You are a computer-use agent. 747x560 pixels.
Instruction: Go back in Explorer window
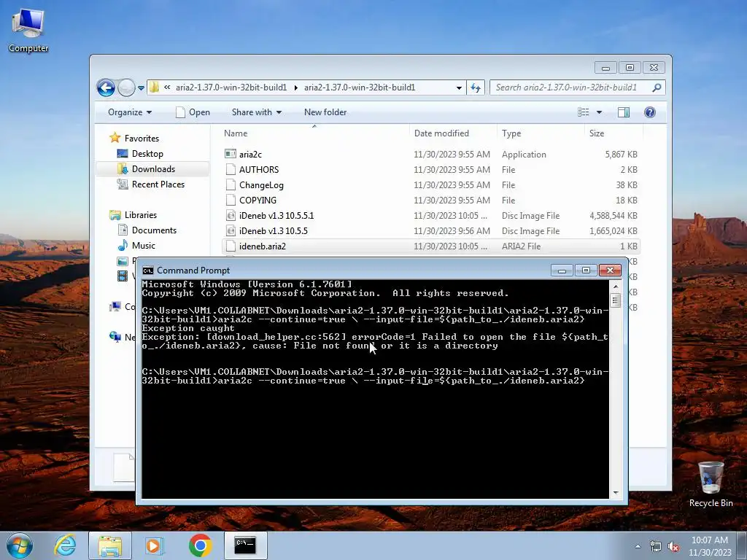(106, 87)
